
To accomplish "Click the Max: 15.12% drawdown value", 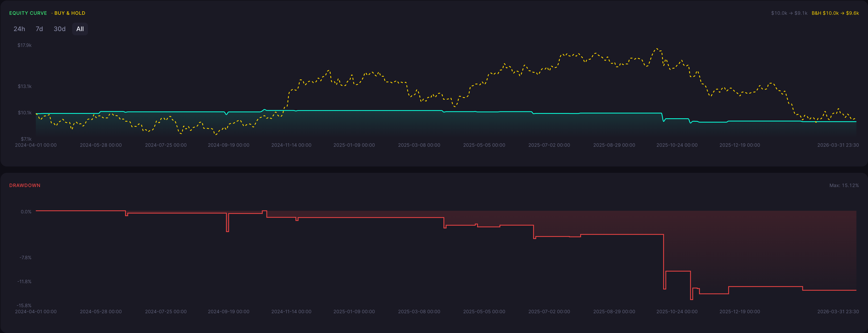I will tap(844, 185).
